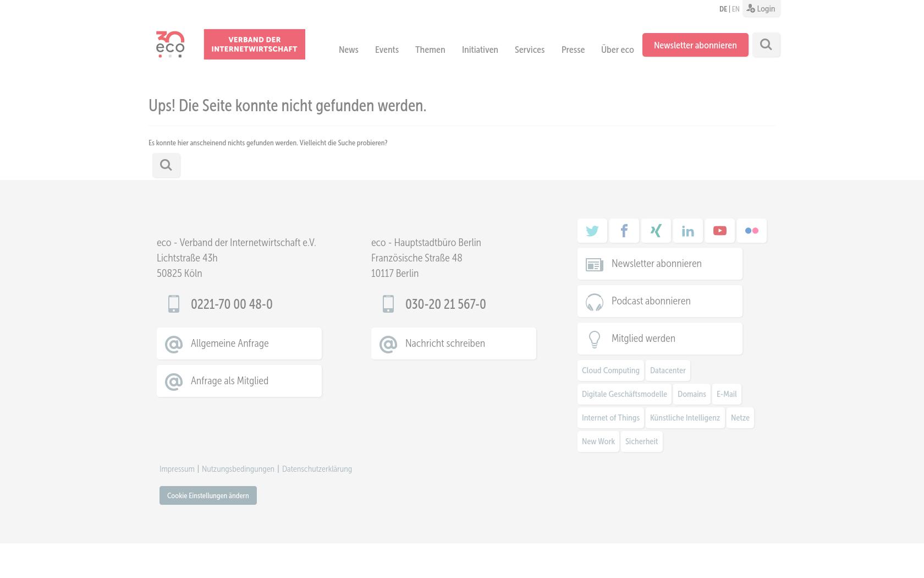
Task: Open the Services menu
Action: pyautogui.click(x=530, y=50)
